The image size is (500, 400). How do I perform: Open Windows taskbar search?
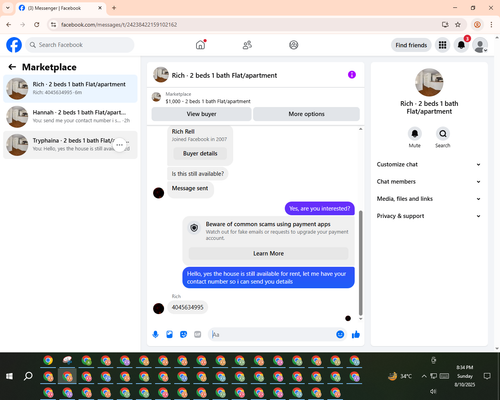pyautogui.click(x=28, y=376)
